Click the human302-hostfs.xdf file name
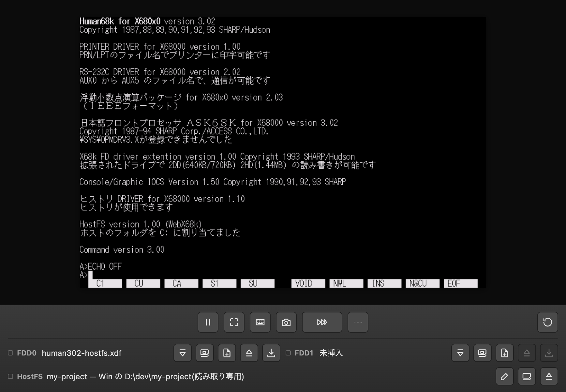The image size is (566, 392). pos(82,353)
